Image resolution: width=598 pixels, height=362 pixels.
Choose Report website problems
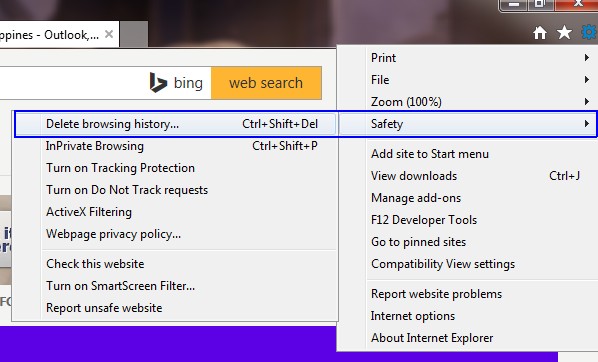(468, 294)
